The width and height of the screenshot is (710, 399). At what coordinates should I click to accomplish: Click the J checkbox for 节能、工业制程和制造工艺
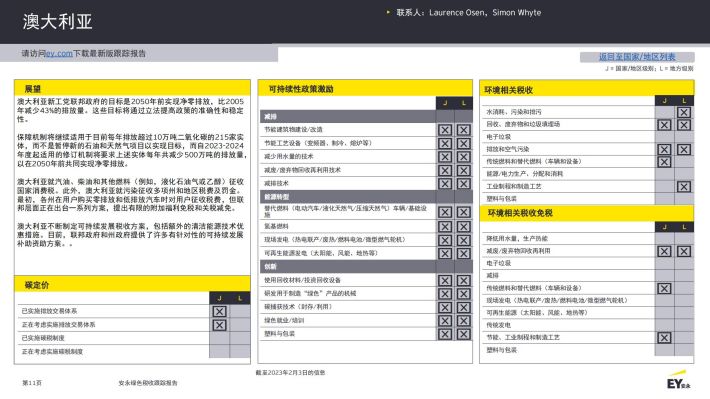pos(664,338)
